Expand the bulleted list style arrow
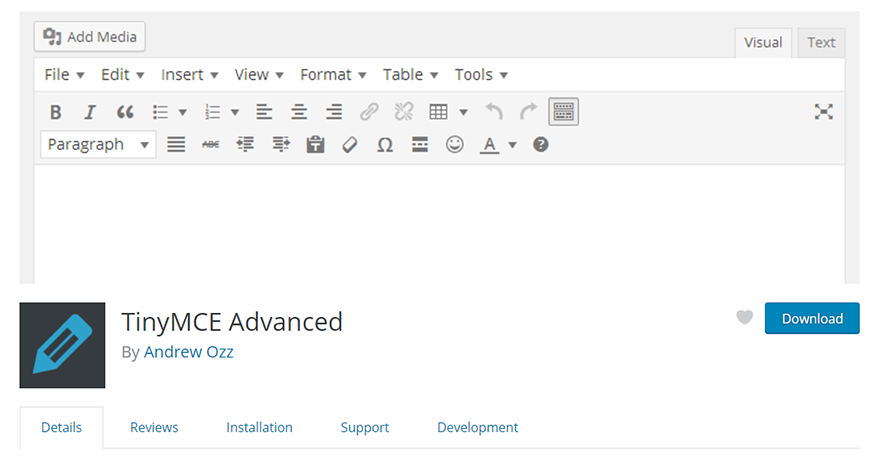Screen dimensions: 880x467 point(182,112)
